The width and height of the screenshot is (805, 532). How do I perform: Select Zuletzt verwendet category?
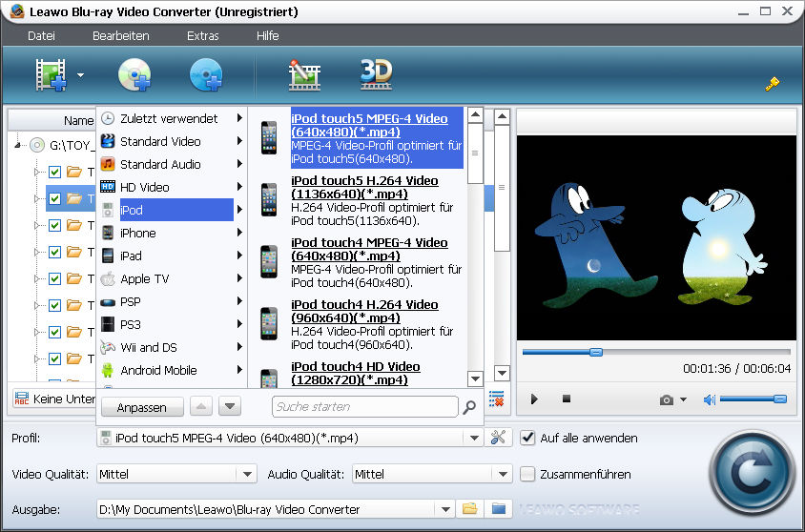point(172,118)
